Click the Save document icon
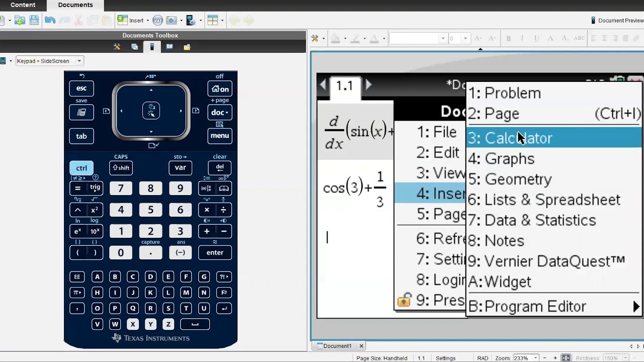Screen dimensions: 644x362 click(34, 21)
